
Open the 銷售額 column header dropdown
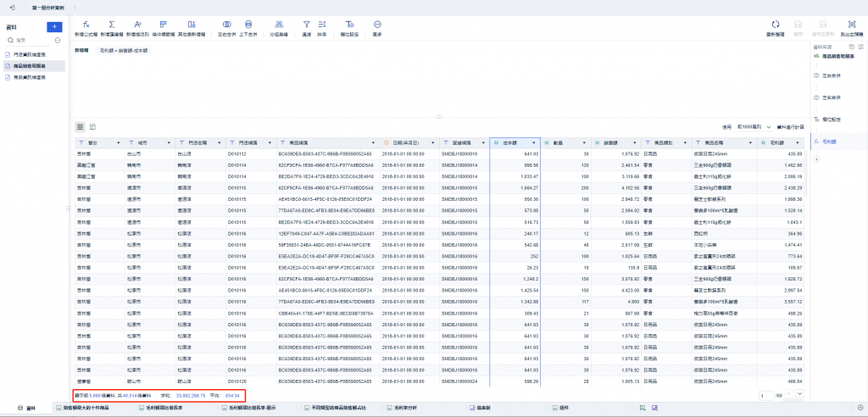(x=635, y=143)
